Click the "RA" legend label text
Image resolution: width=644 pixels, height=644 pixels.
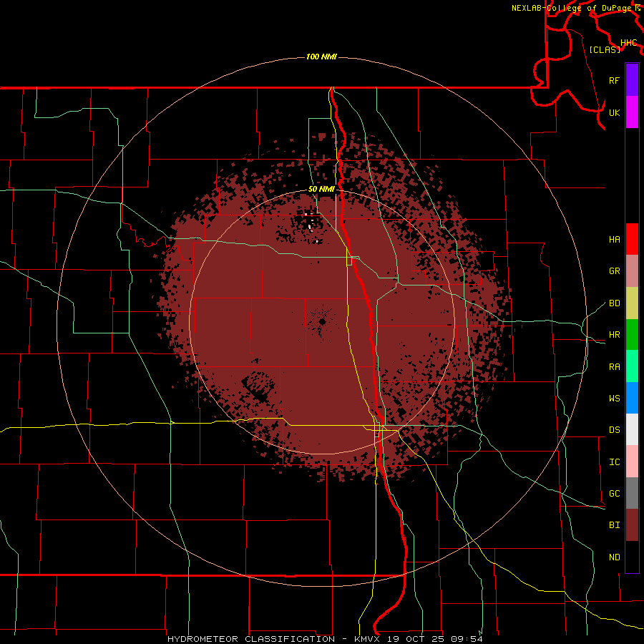(x=614, y=366)
